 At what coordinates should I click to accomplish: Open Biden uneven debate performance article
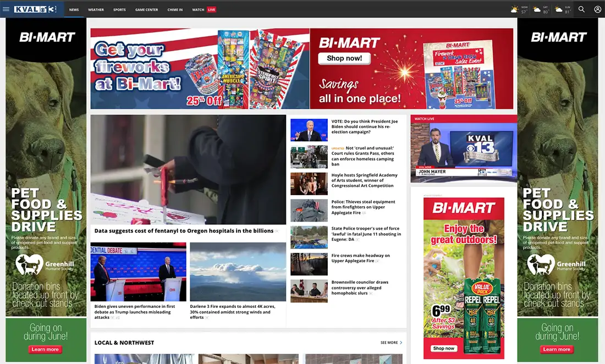pyautogui.click(x=134, y=312)
